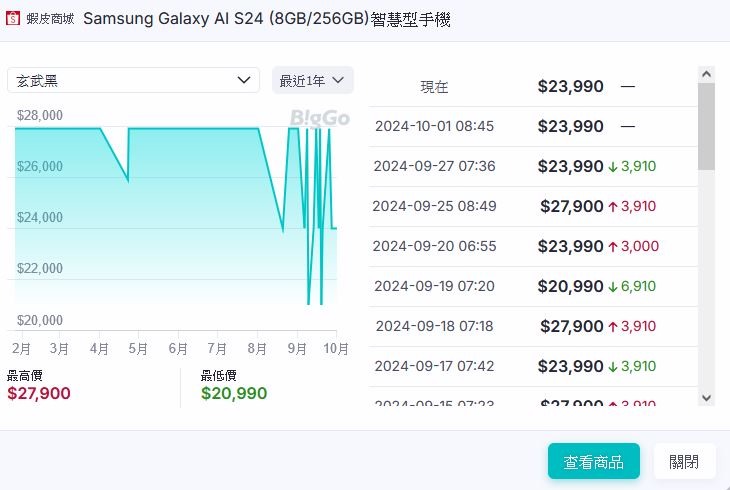
Task: Click the 現在 current price row
Action: tap(533, 87)
